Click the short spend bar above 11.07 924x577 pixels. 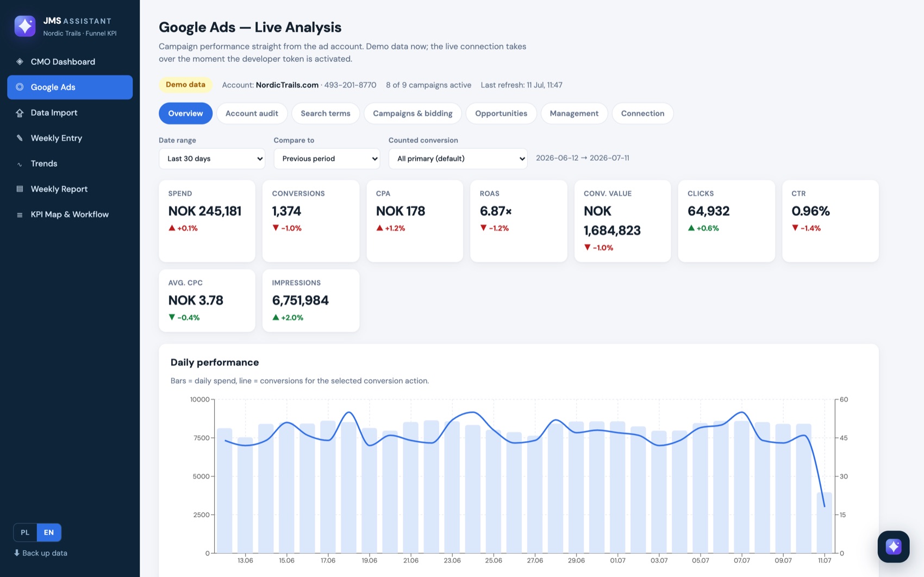tap(825, 523)
